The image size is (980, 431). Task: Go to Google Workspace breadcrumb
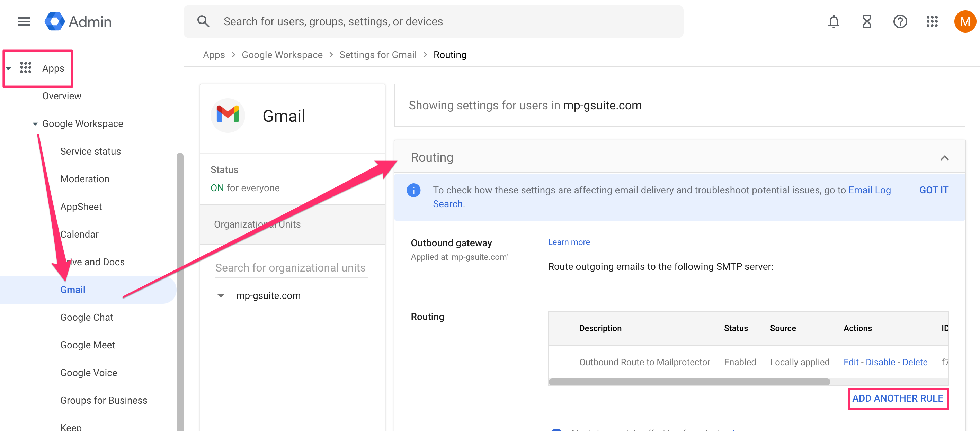(x=282, y=55)
